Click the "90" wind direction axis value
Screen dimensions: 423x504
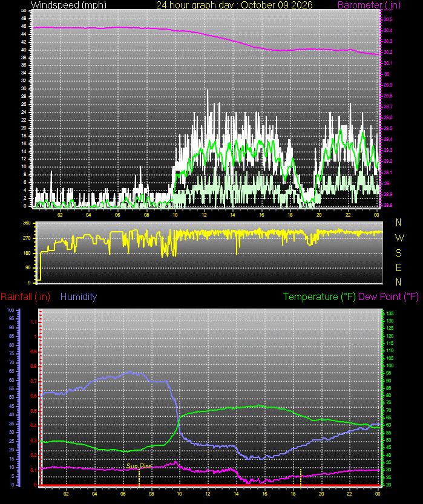point(28,268)
